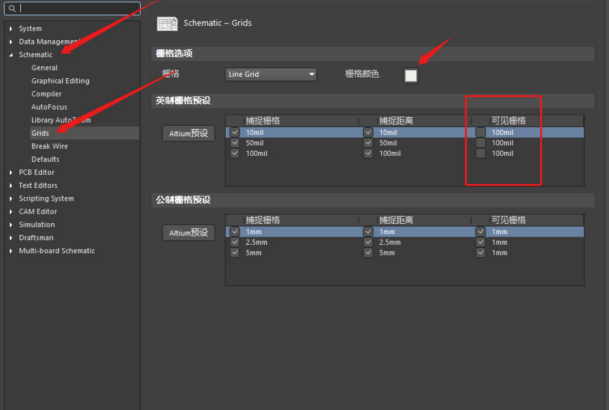Viewport: 609px width, 410px height.
Task: Click Altium预设 button for imperial grid presets
Action: point(188,133)
